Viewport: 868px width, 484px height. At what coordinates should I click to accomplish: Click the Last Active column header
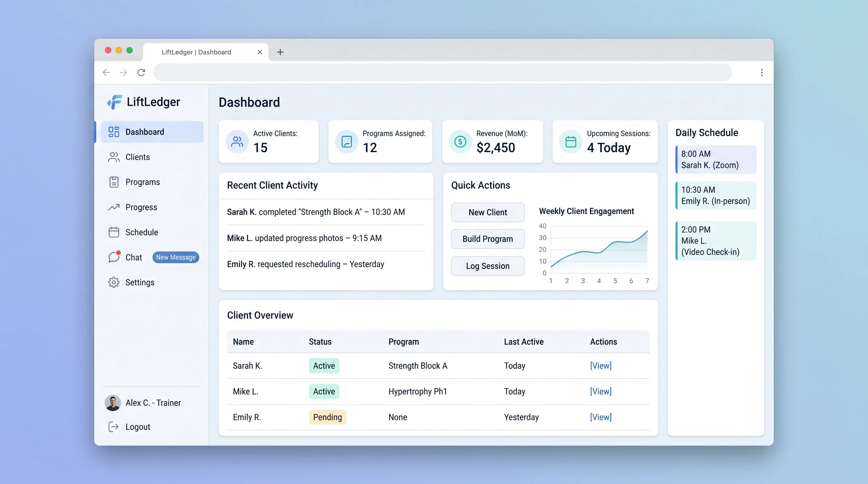(524, 342)
